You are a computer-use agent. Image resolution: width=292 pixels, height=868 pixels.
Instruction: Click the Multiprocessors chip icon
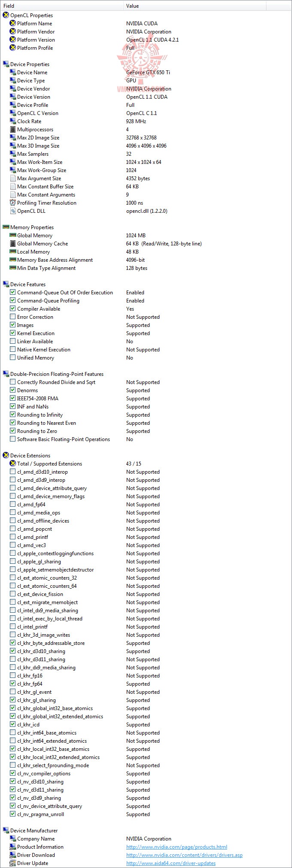pos(12,130)
